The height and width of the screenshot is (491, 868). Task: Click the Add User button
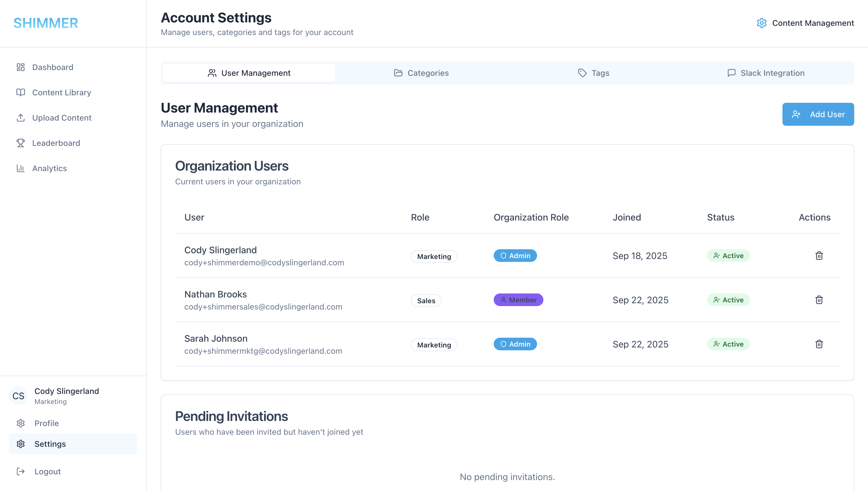point(818,114)
